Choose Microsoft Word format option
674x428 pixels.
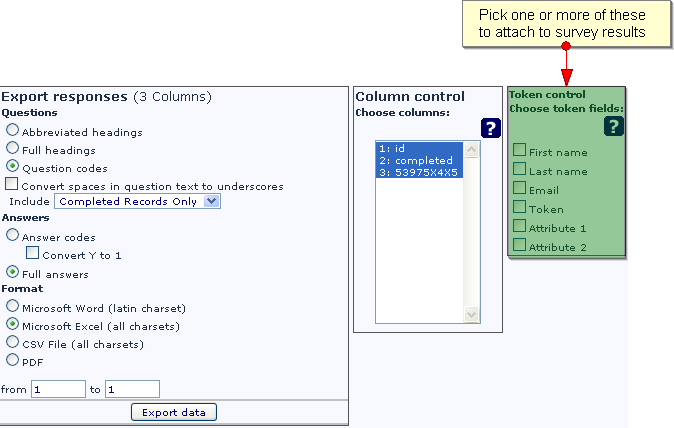pyautogui.click(x=12, y=306)
